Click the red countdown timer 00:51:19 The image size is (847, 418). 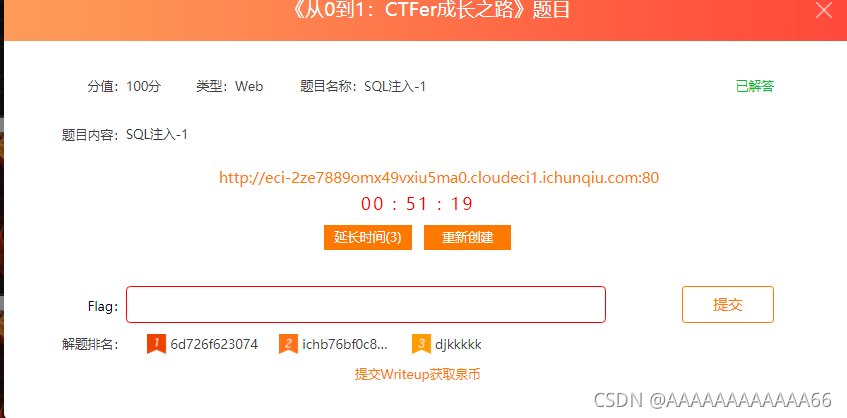416,204
